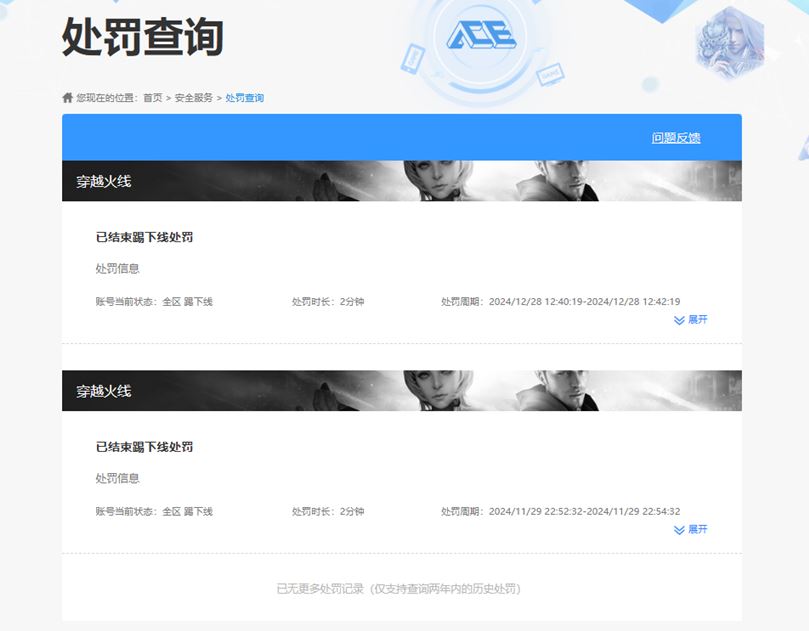
Task: Click 处罚查询 breadcrumb link
Action: point(245,98)
